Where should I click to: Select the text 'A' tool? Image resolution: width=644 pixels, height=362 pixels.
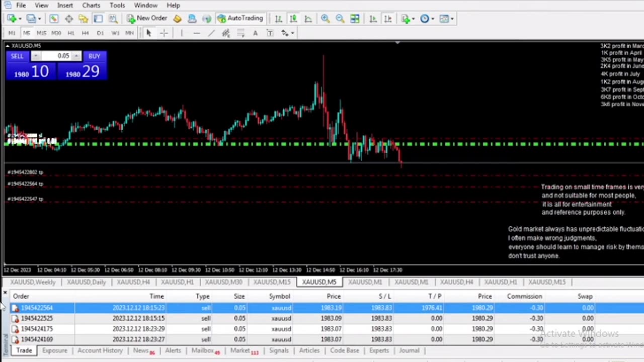pyautogui.click(x=255, y=33)
